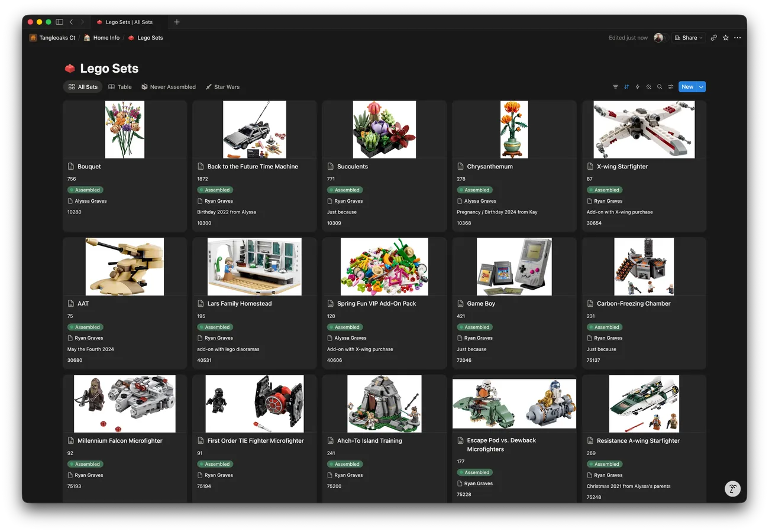
Task: Open automations lightning bolt icon
Action: [x=638, y=87]
